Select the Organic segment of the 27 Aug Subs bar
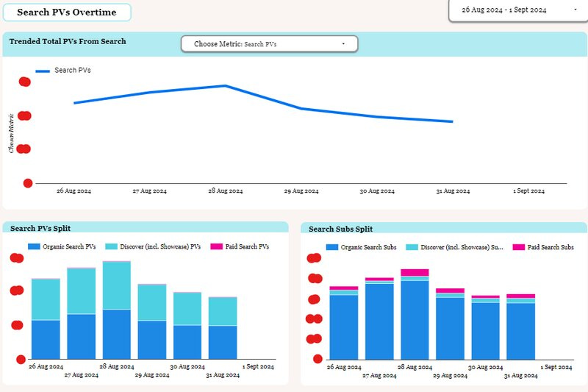 point(379,322)
